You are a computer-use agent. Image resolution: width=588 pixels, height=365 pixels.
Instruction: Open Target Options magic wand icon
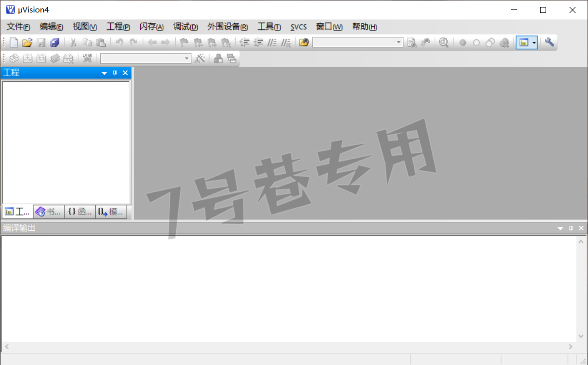[200, 58]
